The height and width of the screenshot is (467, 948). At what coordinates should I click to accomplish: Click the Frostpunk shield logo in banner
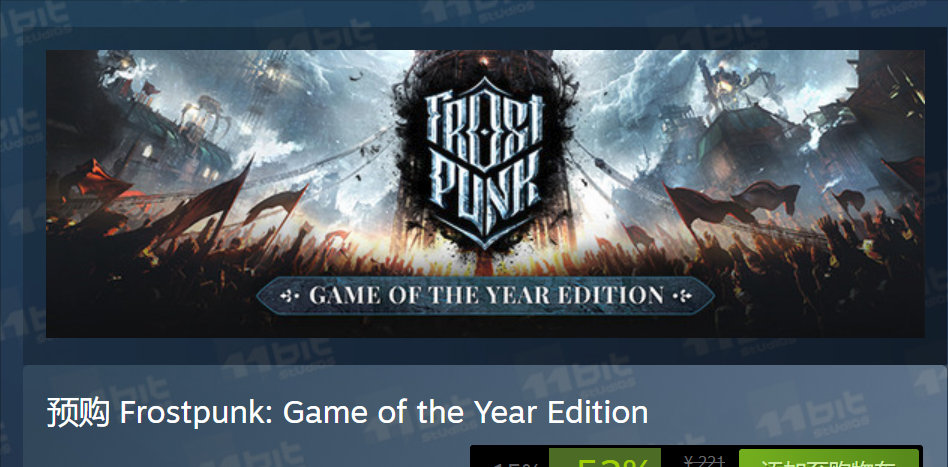tap(484, 161)
